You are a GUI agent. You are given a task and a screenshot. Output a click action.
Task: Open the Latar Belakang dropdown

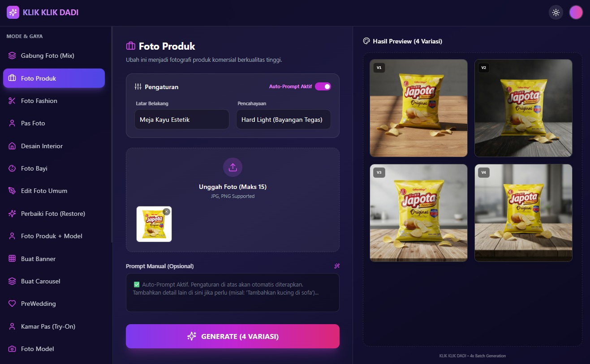[181, 120]
